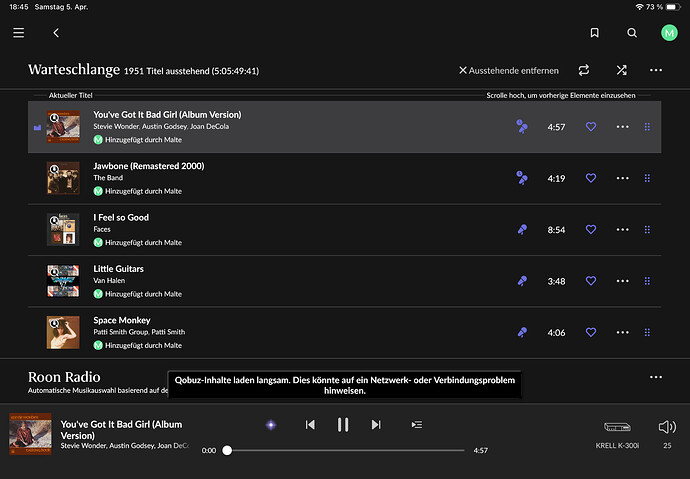Viewport: 690px width, 479px height.
Task: Click drag handle of You've Got It Bad Girl row
Action: coord(647,127)
